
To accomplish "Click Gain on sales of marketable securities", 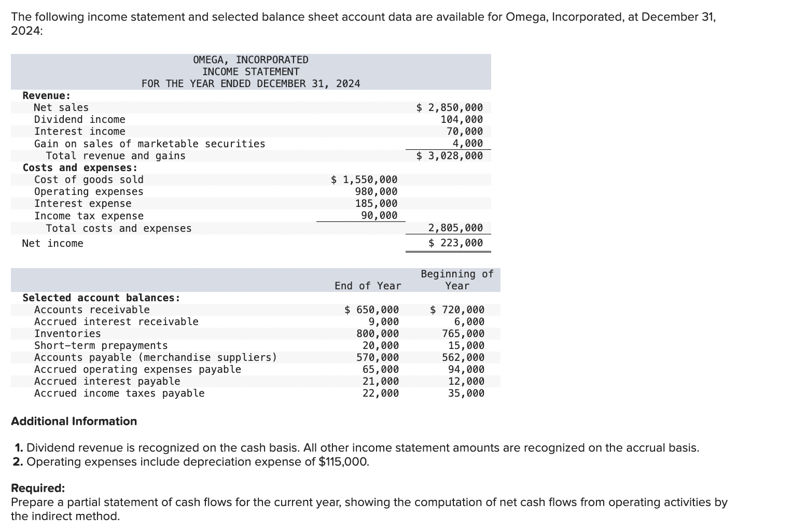I will pyautogui.click(x=149, y=144).
